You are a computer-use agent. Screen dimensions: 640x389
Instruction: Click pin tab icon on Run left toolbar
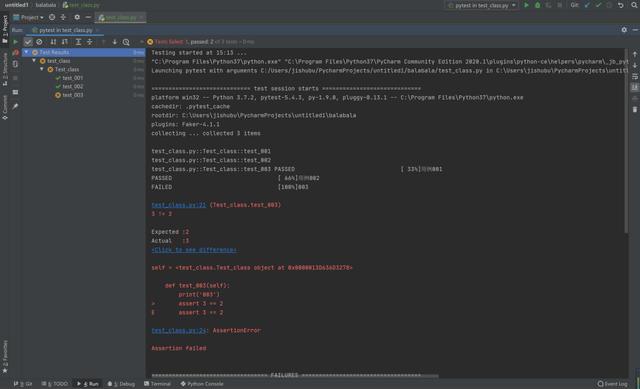tap(16, 107)
